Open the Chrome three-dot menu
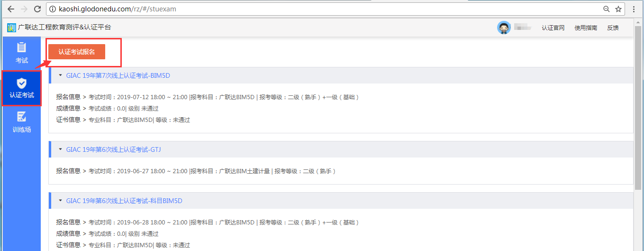The height and width of the screenshot is (251, 644). [634, 9]
